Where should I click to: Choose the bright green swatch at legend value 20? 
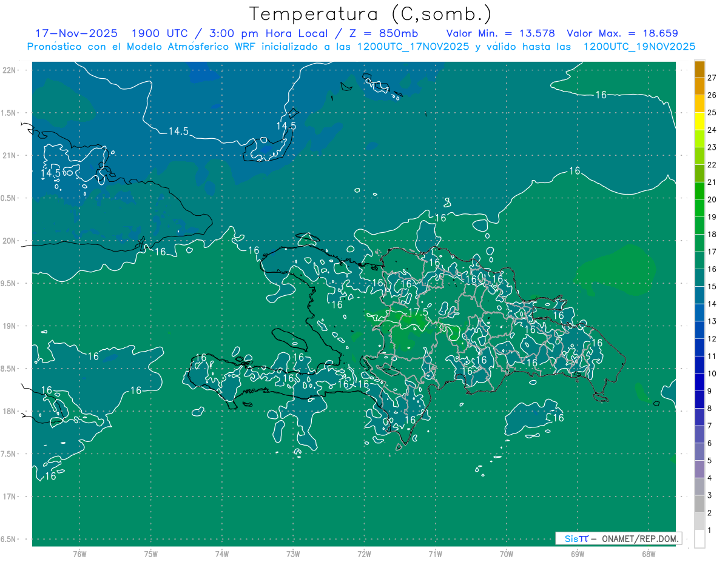pyautogui.click(x=699, y=192)
